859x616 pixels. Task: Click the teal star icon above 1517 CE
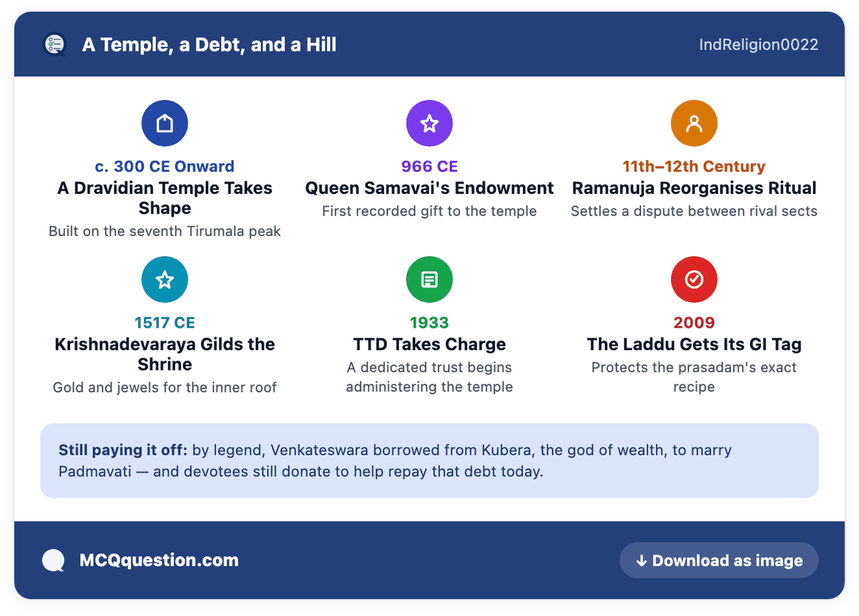coord(164,279)
